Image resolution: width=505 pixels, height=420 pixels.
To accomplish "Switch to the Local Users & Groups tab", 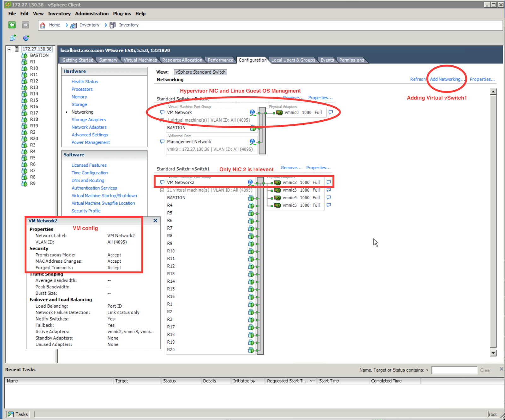I will [293, 60].
